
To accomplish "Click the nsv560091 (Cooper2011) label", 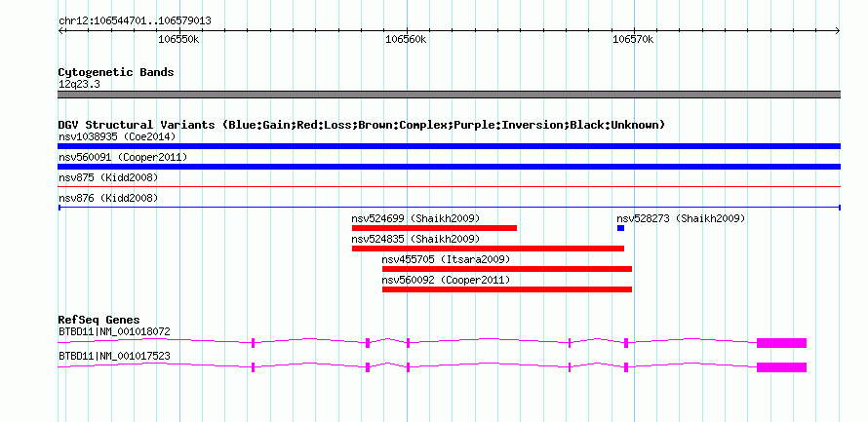I will coord(123,157).
